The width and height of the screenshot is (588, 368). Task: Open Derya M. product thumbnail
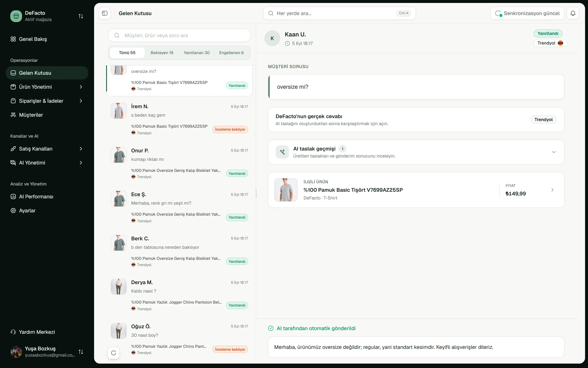click(x=119, y=287)
